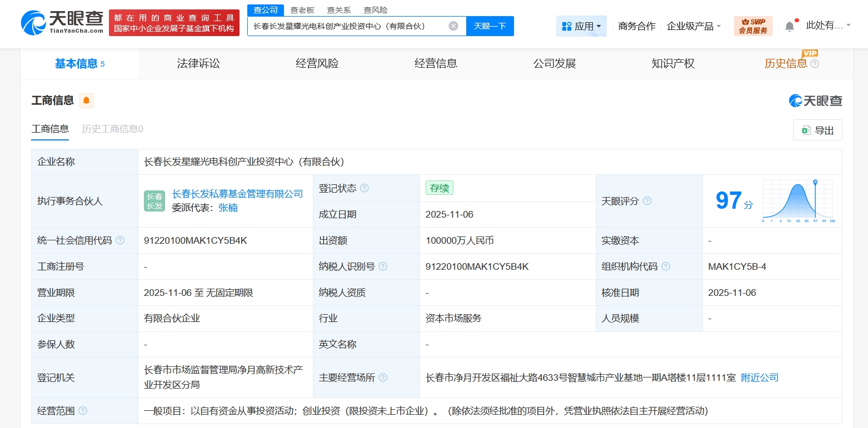Viewport: 868px width, 428px height.
Task: Open SVIP 会员服务 badge
Action: coord(753,26)
